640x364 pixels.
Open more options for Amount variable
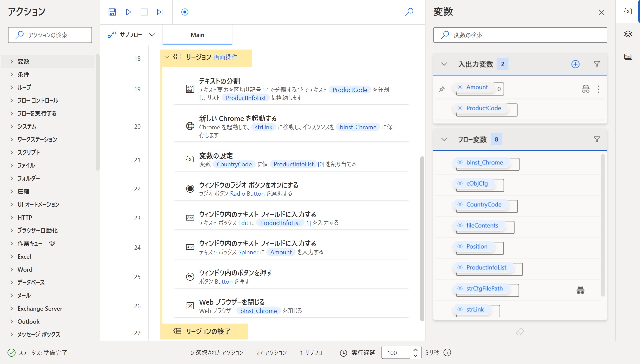(599, 89)
